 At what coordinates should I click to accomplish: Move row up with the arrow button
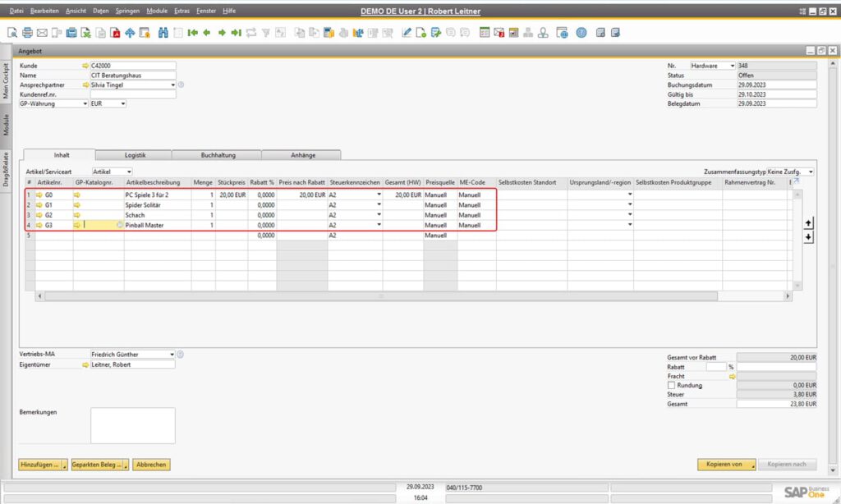click(x=808, y=223)
